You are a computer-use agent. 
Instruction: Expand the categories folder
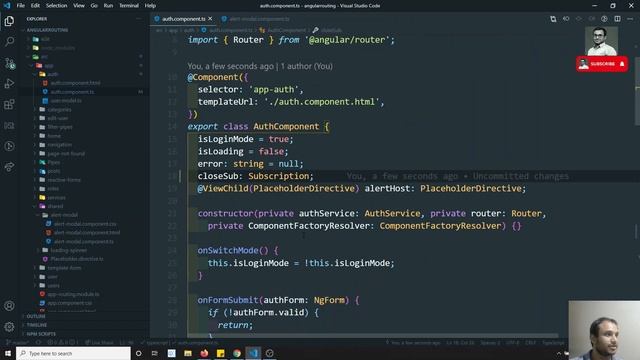point(60,109)
